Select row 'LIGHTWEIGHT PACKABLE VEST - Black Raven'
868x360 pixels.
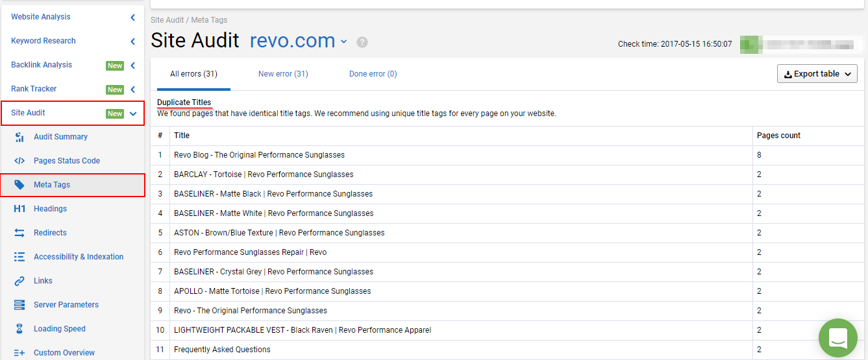303,330
